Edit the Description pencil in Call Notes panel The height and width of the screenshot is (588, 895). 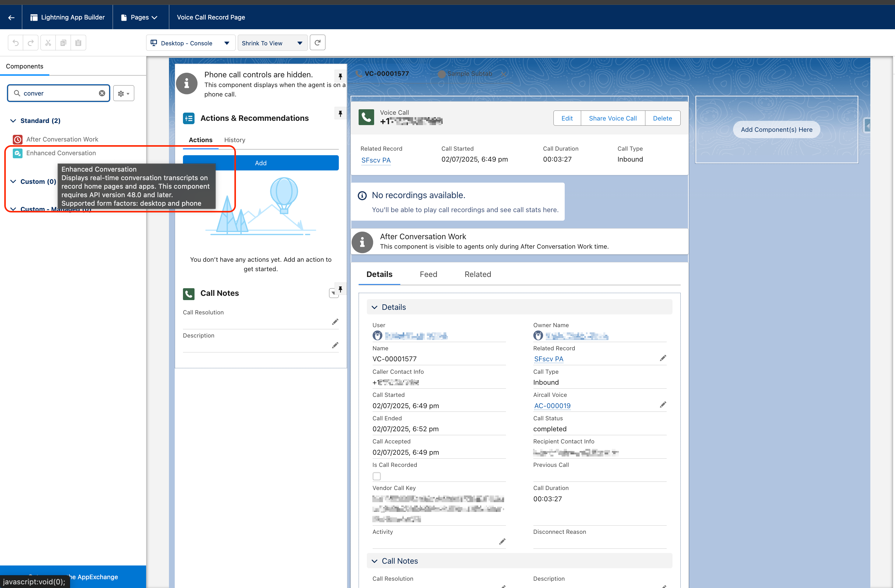click(x=335, y=345)
